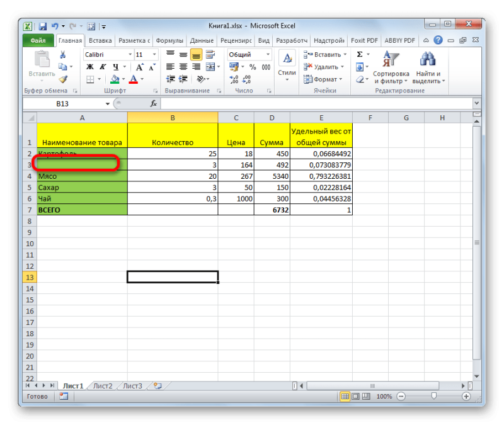The width and height of the screenshot is (504, 425).
Task: Apply thousands separator format (000)
Action: (266, 67)
